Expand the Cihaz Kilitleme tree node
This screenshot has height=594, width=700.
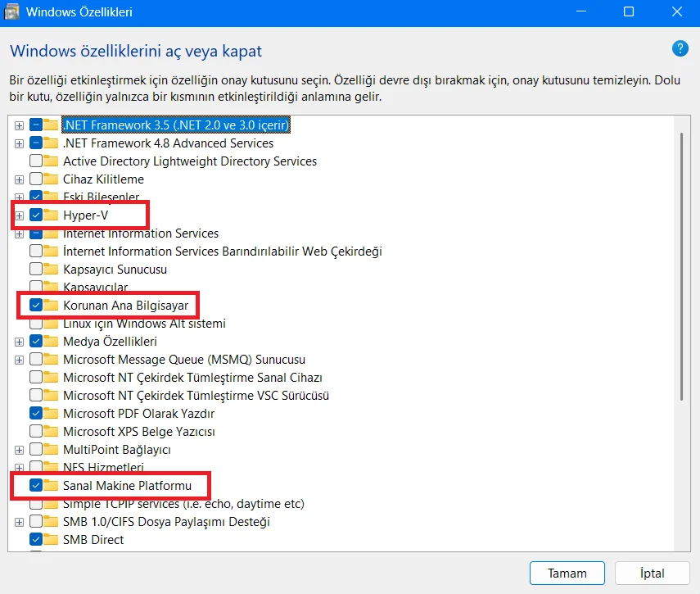19,179
